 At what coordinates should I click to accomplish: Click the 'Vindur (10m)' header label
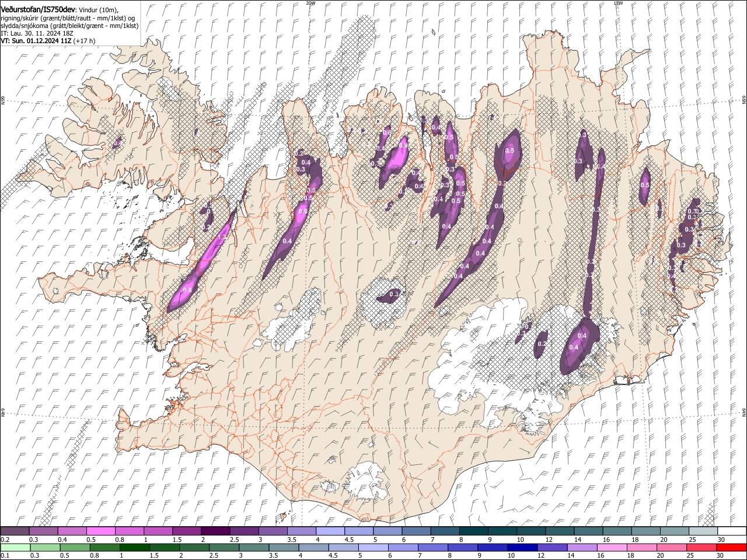pyautogui.click(x=99, y=10)
